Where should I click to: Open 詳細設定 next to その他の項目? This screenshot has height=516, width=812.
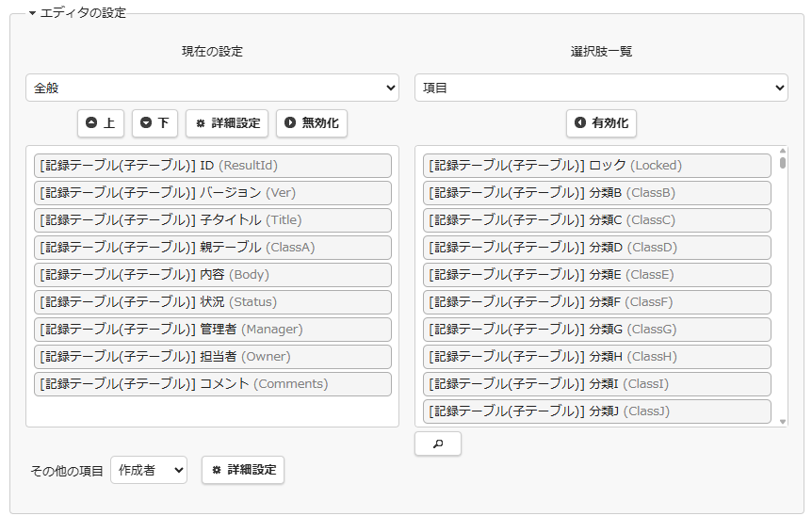click(x=243, y=470)
